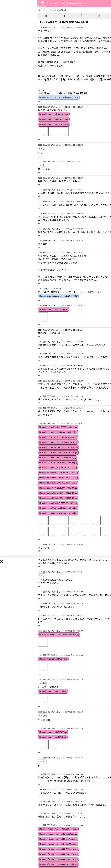Go to the previous page arrow
Screen dimensions: 111x868
click(64, 16)
